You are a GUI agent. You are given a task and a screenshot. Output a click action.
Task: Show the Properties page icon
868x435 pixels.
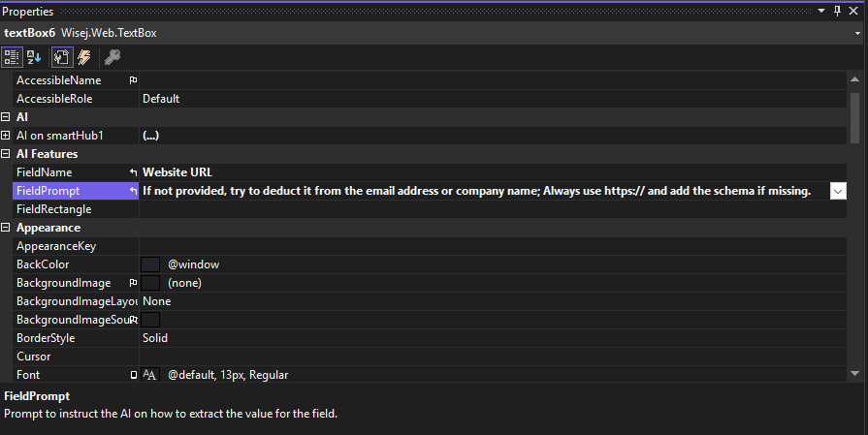(x=62, y=57)
